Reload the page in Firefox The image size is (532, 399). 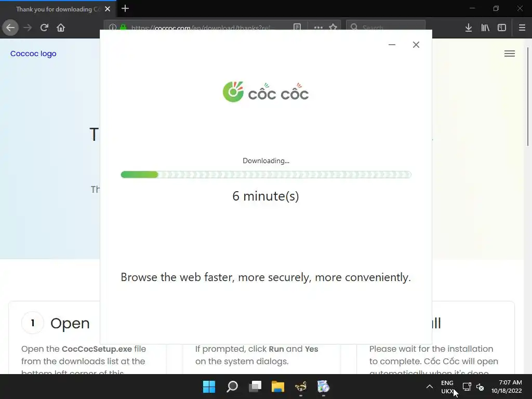[44, 28]
